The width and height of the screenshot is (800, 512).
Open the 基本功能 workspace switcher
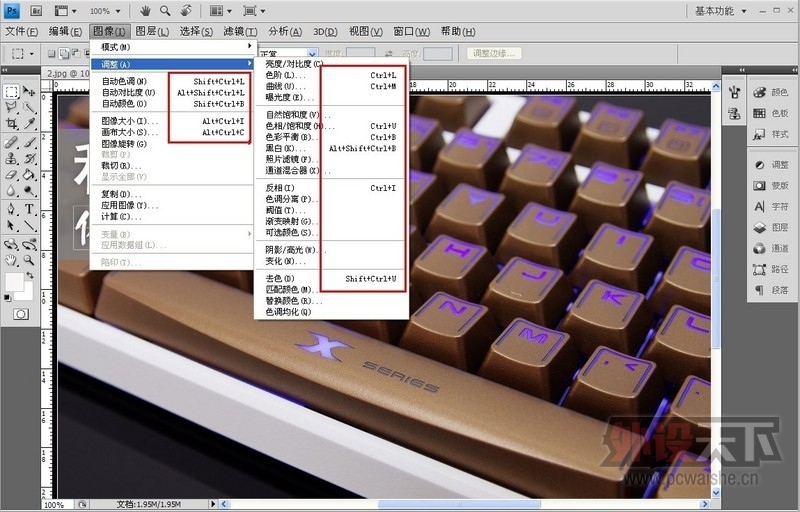721,11
